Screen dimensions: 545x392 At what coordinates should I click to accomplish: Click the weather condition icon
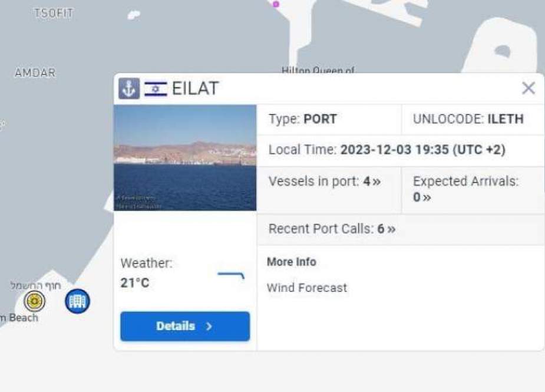(231, 276)
